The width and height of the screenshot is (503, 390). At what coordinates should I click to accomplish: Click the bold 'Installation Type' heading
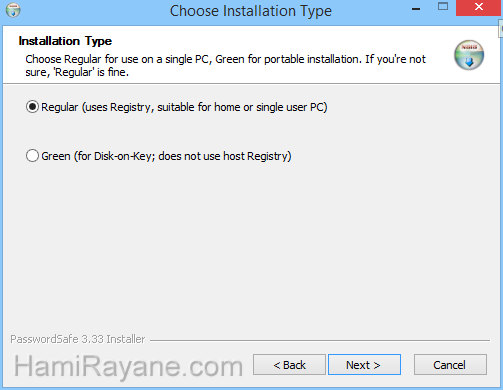[x=65, y=41]
